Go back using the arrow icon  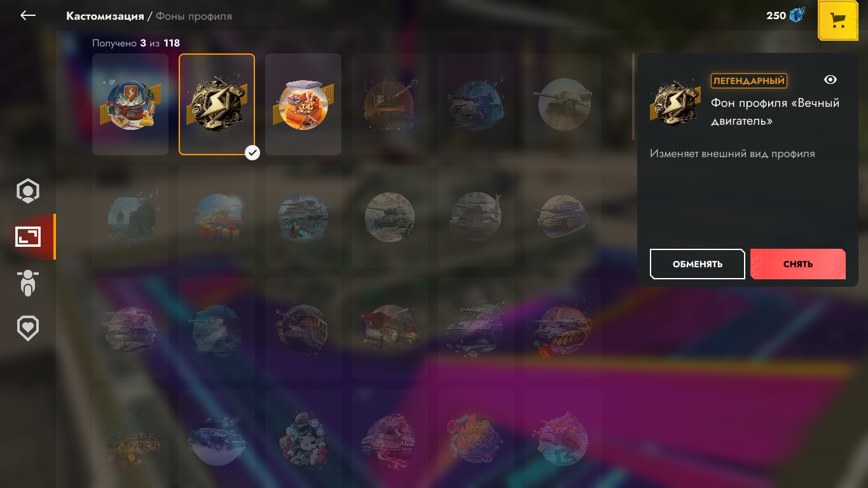(28, 15)
